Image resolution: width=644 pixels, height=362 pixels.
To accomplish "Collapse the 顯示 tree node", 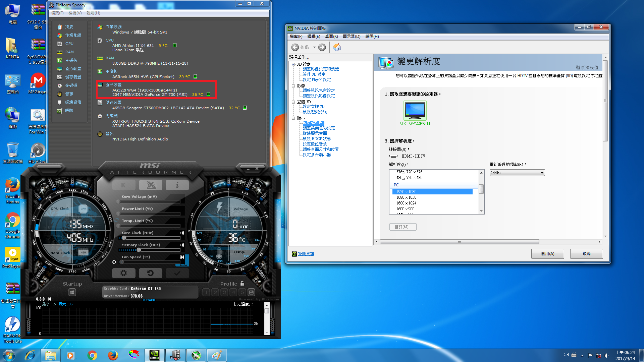I will tap(293, 118).
